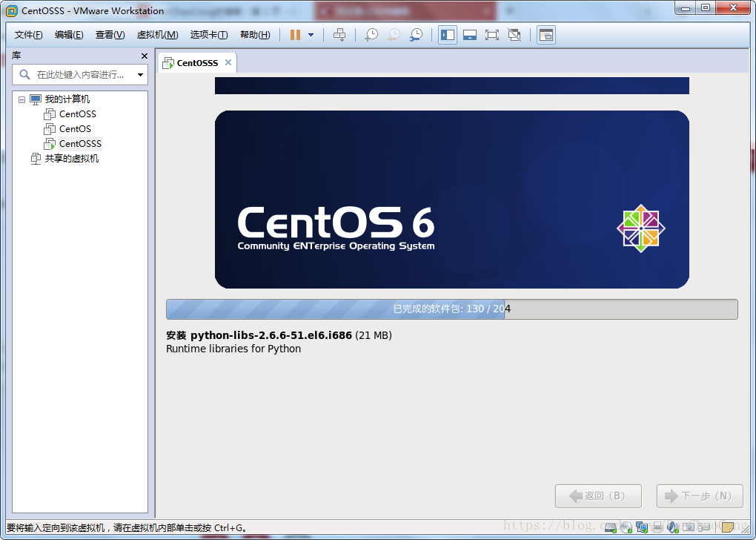This screenshot has width=756, height=540.
Task: Click the status bar Ctrl+G hint text
Action: point(127,528)
